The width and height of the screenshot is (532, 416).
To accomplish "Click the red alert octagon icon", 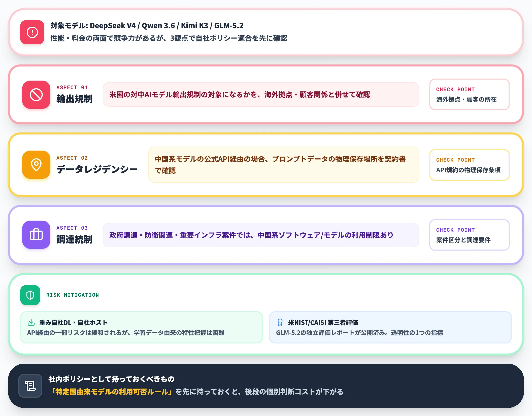I will [32, 32].
